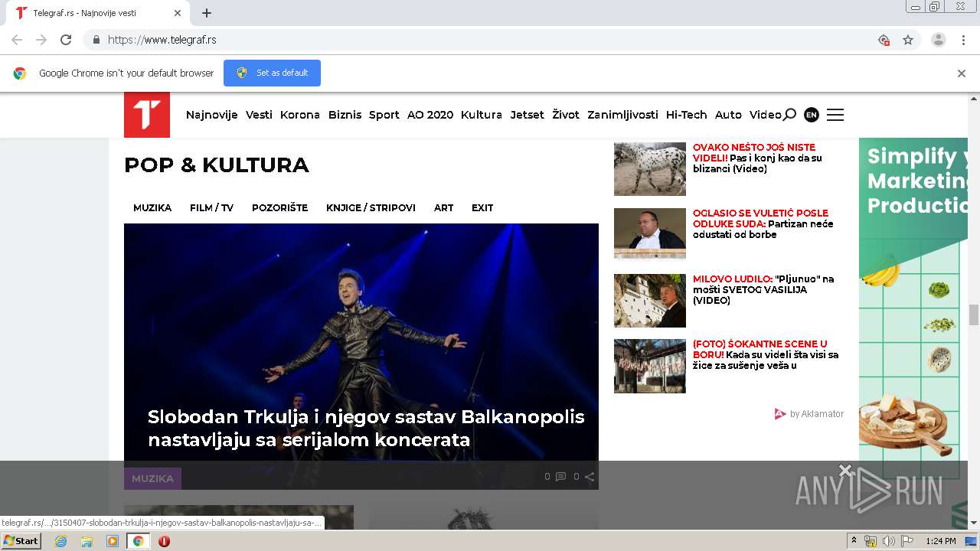Open the Chrome profile avatar
The image size is (980, 551).
tap(938, 40)
